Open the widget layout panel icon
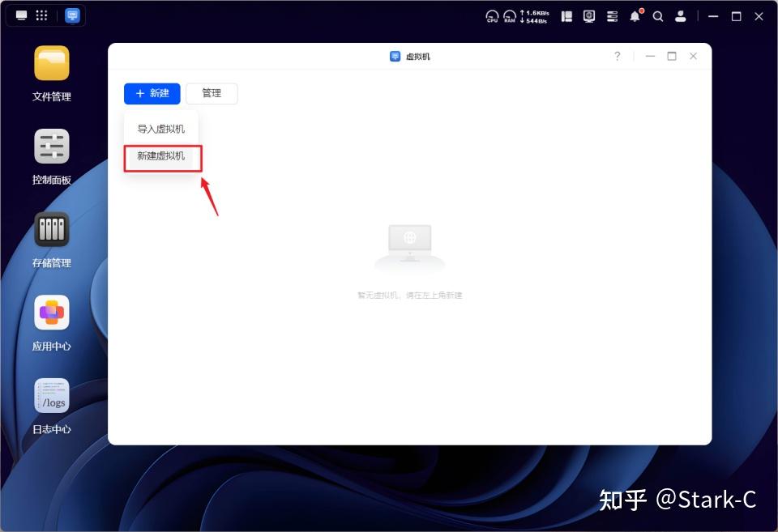This screenshot has width=778, height=532. tap(566, 16)
